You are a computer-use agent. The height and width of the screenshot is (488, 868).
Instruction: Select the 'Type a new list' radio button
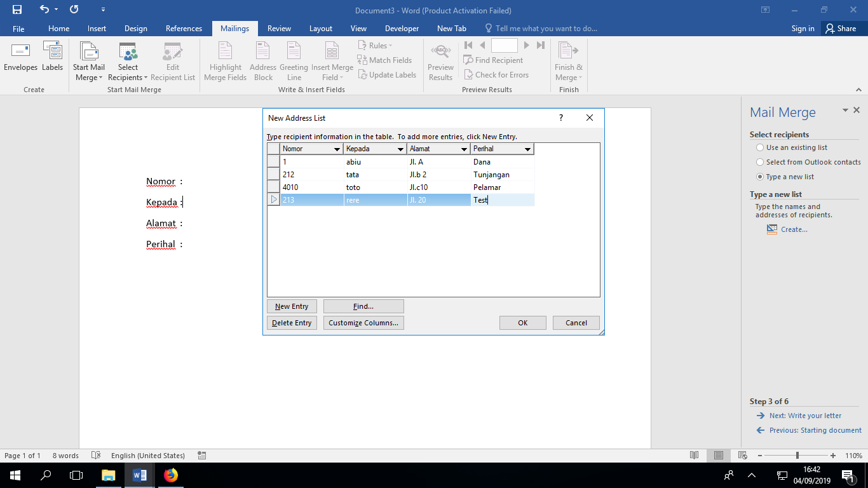tap(760, 177)
